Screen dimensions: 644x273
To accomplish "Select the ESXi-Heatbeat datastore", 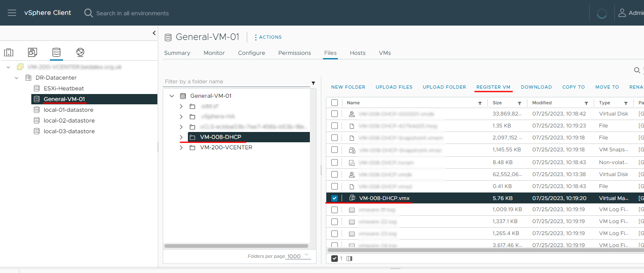I will 63,88.
